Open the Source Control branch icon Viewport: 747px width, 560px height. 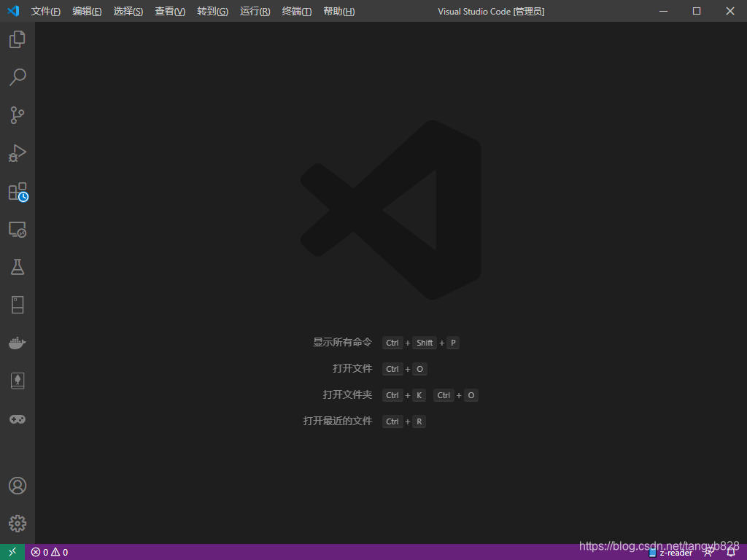tap(18, 115)
